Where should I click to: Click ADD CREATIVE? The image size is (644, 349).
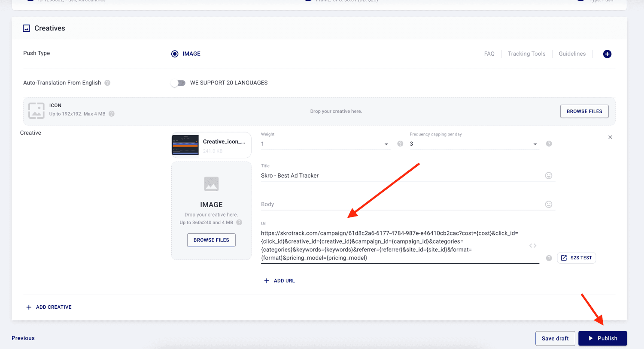point(49,307)
